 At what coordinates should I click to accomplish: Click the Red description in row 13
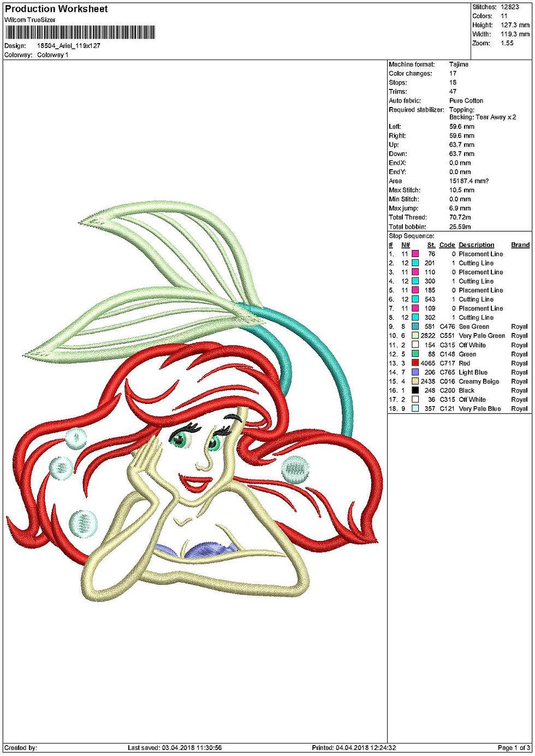click(465, 363)
